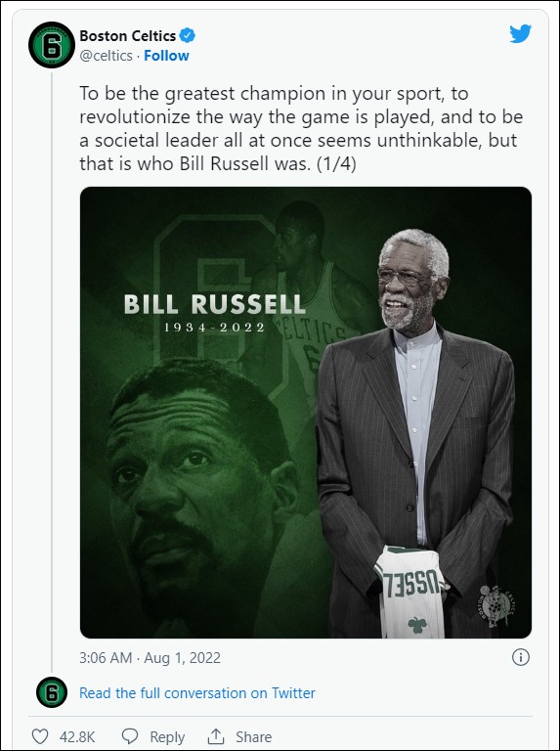Viewport: 560px width, 751px height.
Task: Like the tweet with the heart icon
Action: [40, 736]
